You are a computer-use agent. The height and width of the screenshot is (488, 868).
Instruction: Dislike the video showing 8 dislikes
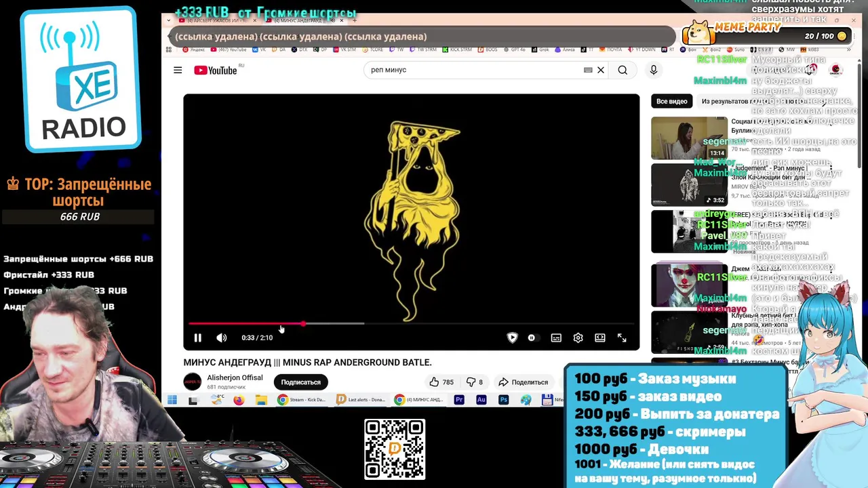[x=474, y=382]
